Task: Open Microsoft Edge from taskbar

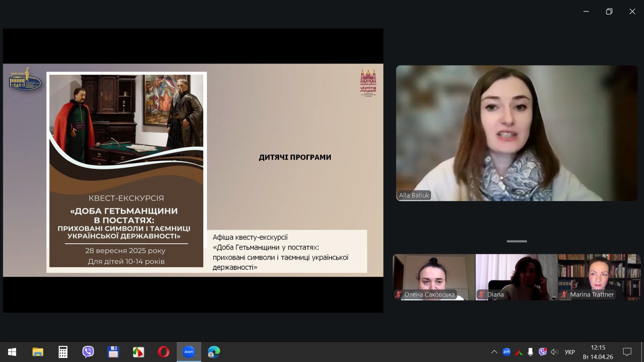Action: pyautogui.click(x=214, y=352)
